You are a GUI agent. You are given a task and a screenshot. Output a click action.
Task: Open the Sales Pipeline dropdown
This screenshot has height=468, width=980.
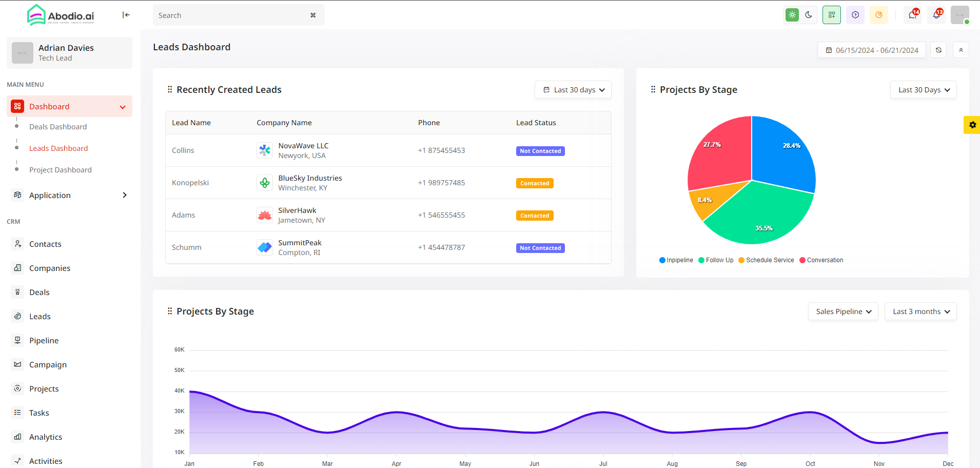[x=842, y=311]
